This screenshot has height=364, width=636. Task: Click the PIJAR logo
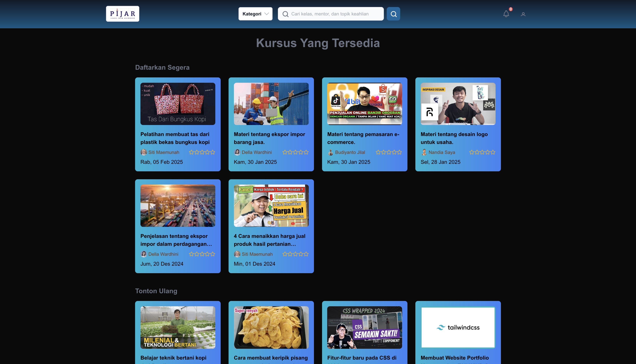[x=122, y=14]
